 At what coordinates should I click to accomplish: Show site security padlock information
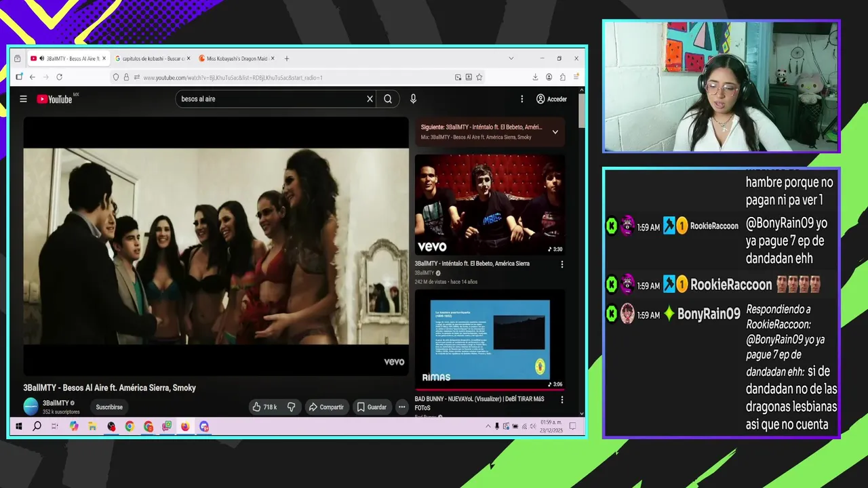(x=126, y=77)
